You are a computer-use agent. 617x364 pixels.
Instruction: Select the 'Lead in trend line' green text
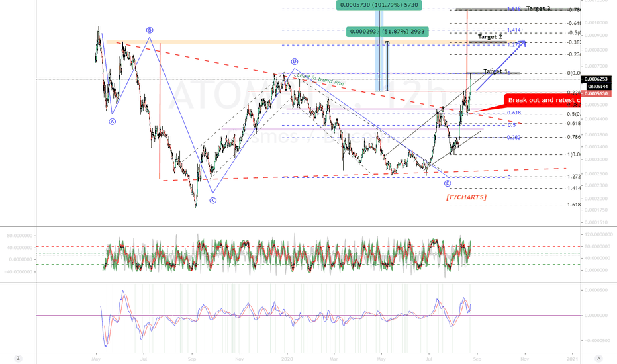point(320,79)
